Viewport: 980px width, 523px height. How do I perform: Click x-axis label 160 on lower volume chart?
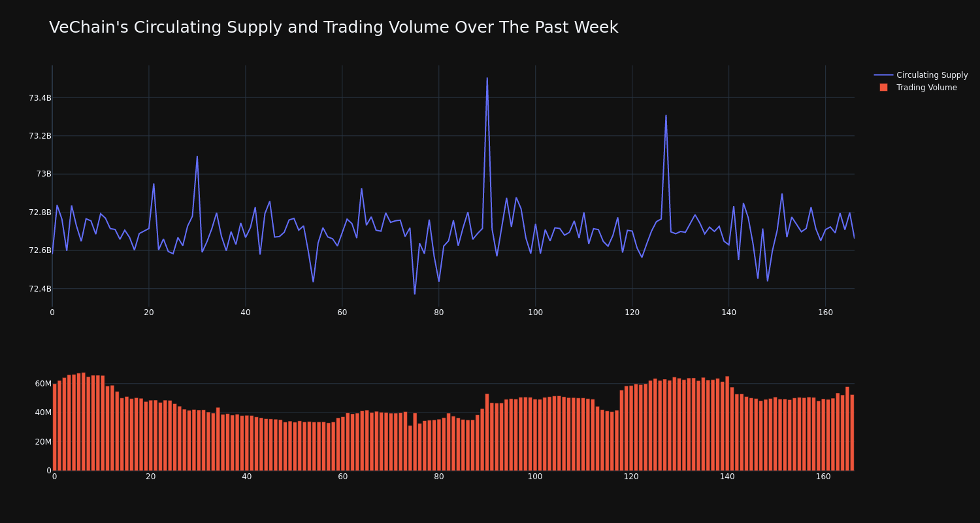[x=823, y=477]
